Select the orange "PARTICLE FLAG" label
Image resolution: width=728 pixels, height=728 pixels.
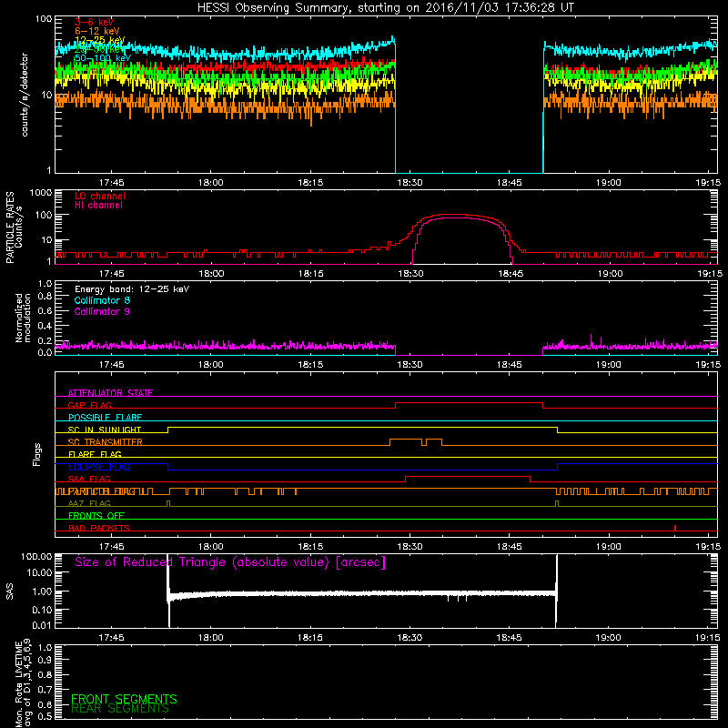(101, 491)
